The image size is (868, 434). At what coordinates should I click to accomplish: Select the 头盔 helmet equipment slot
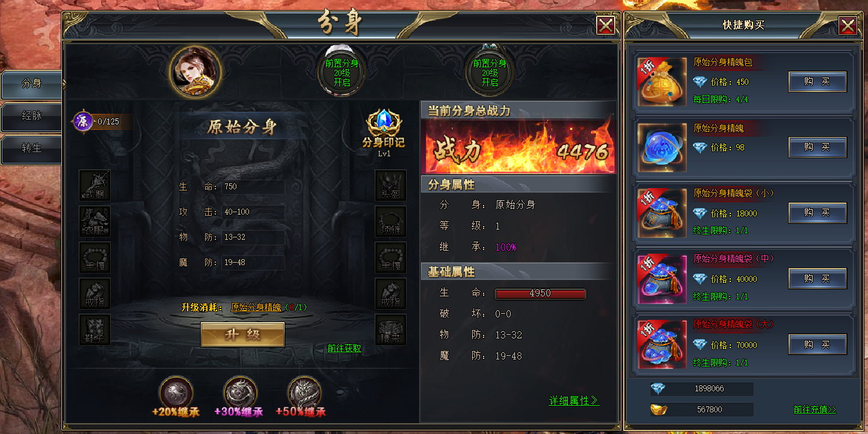[x=390, y=185]
